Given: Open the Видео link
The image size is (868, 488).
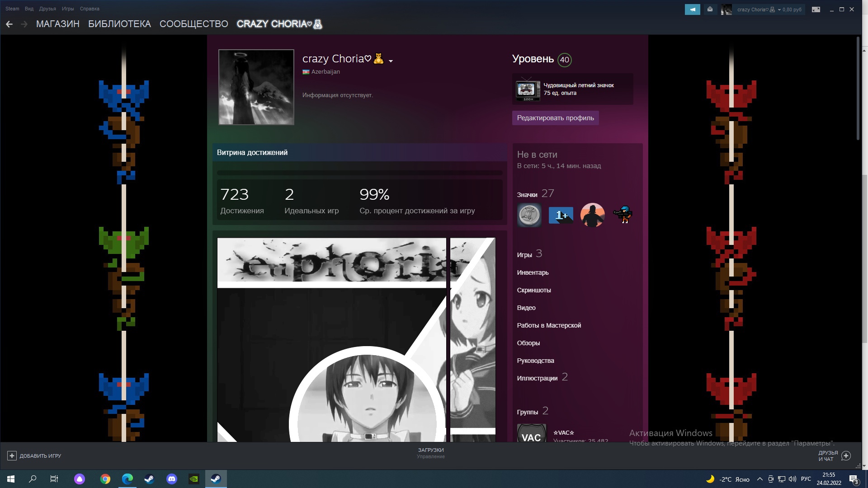Looking at the screenshot, I should pos(526,308).
